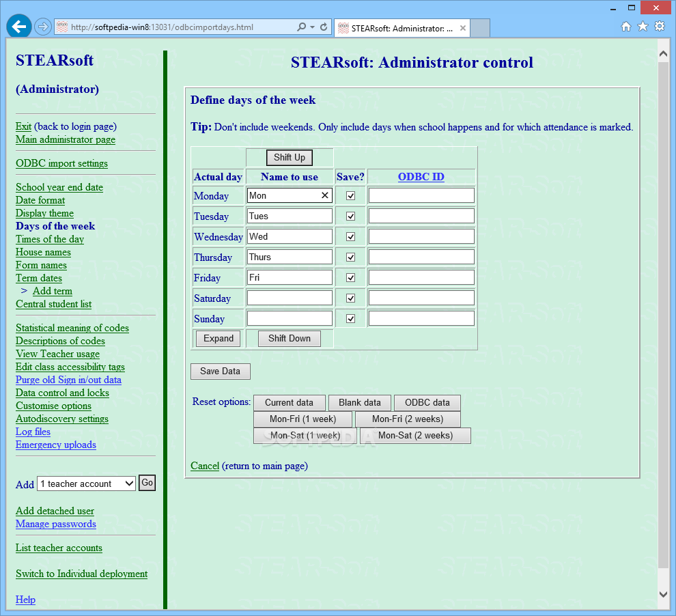Click the Friday ODBC ID field
The height and width of the screenshot is (616, 676).
pos(421,277)
